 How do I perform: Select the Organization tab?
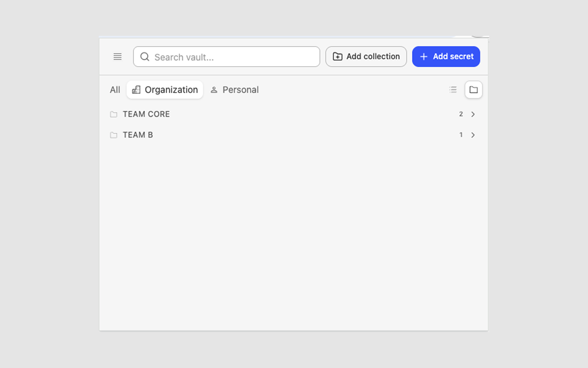[x=165, y=90]
